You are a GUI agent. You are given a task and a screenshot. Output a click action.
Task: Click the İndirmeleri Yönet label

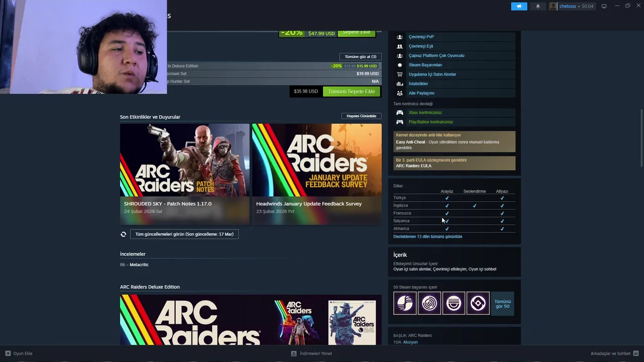[315, 353]
